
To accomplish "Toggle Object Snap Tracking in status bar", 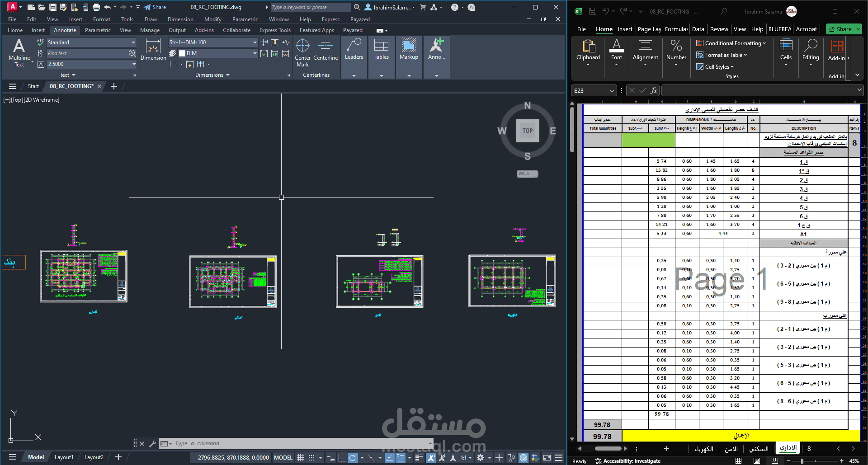I will point(389,457).
